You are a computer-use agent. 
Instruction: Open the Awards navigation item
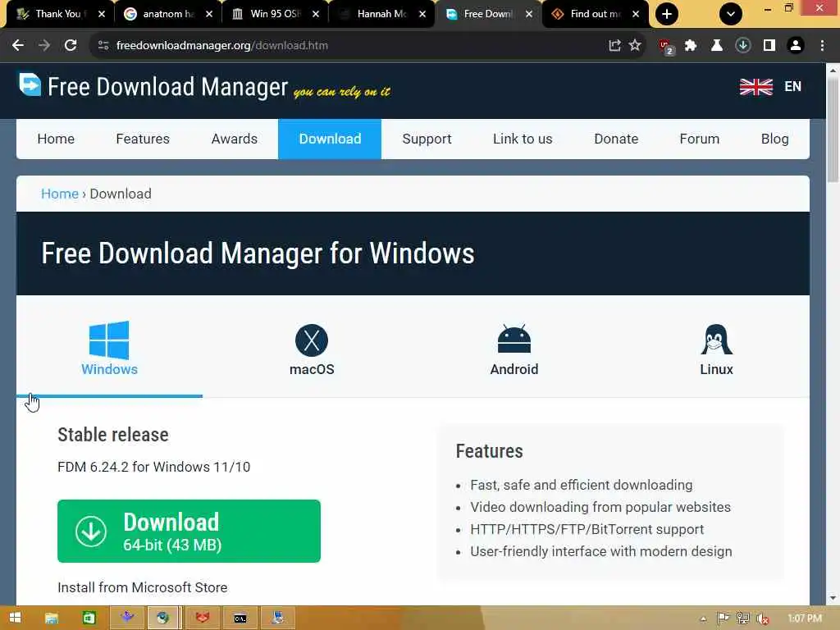pyautogui.click(x=234, y=139)
